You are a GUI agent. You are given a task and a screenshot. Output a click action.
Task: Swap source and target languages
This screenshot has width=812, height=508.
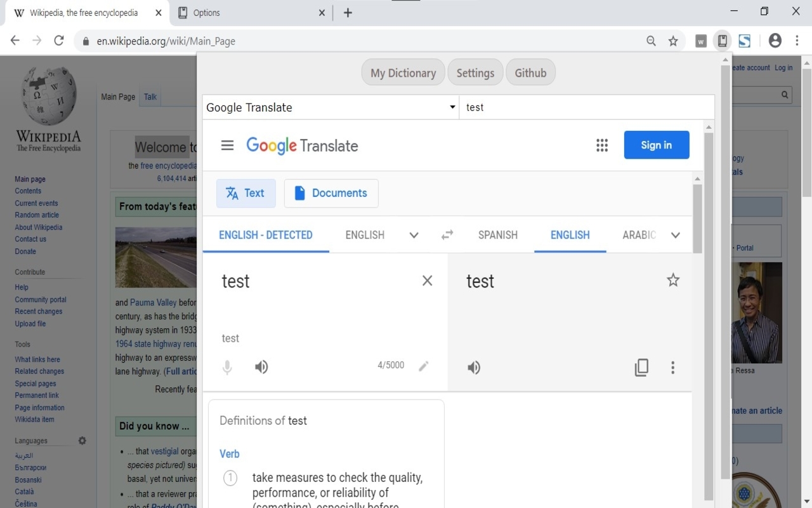[447, 235]
